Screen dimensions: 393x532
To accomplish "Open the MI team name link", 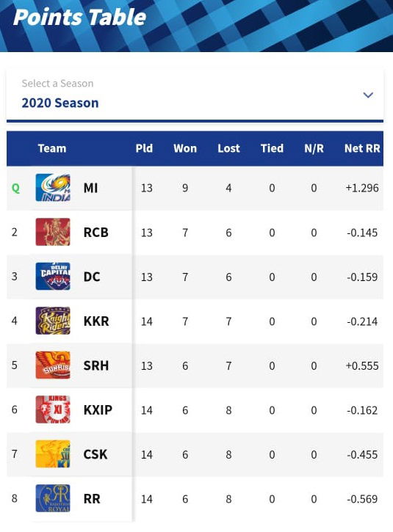I will (x=90, y=188).
